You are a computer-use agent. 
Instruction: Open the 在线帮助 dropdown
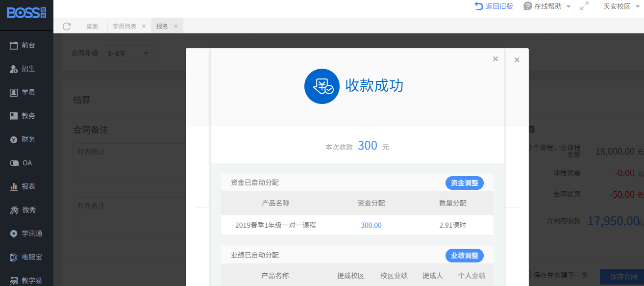[x=547, y=6]
